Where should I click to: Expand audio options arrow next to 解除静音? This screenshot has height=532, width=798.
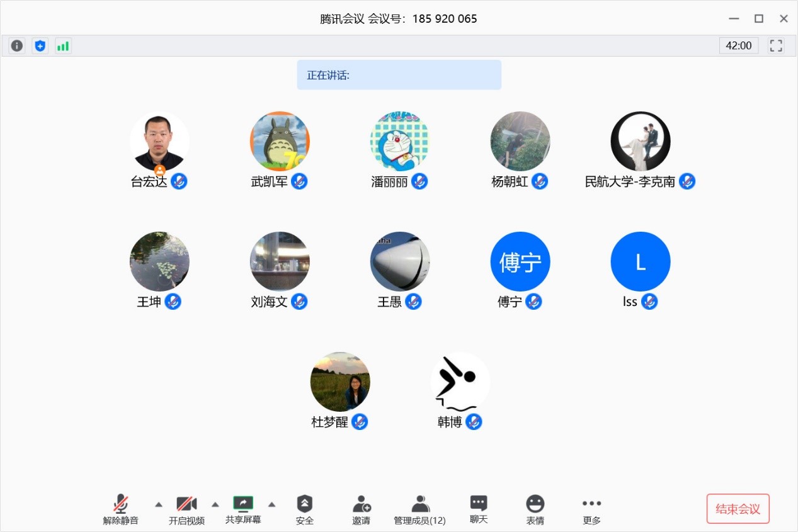click(x=159, y=504)
